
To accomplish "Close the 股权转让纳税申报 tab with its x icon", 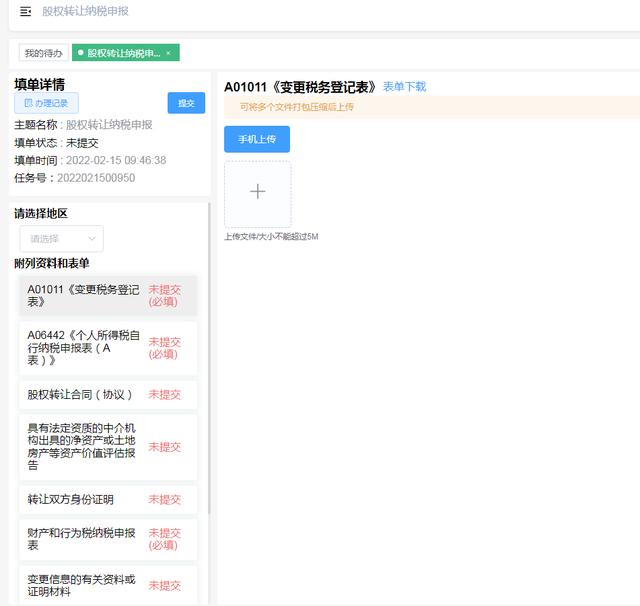I will click(x=168, y=53).
